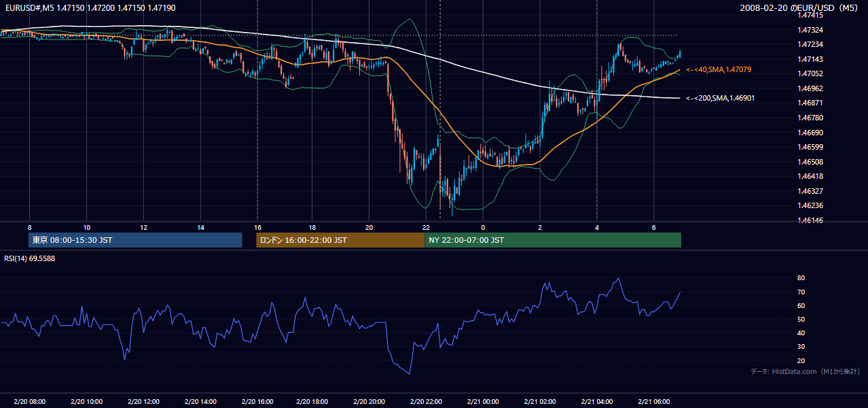Click price axis value 1.46146
This screenshot has height=408, width=868.
click(x=811, y=220)
